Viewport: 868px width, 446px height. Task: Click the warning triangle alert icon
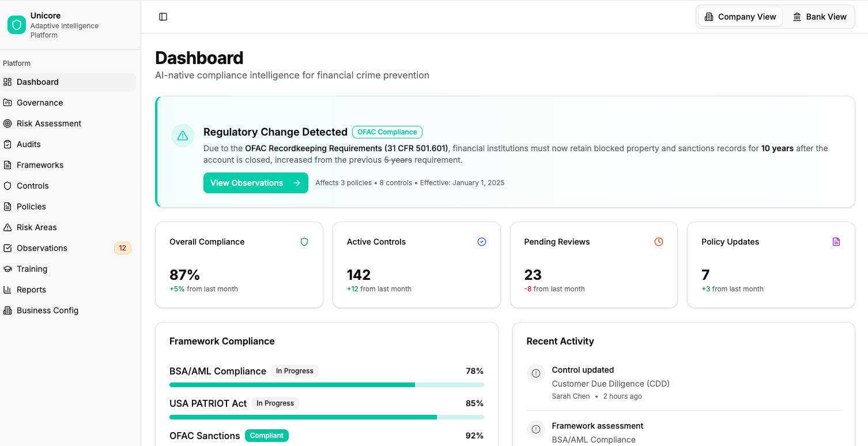(x=183, y=136)
